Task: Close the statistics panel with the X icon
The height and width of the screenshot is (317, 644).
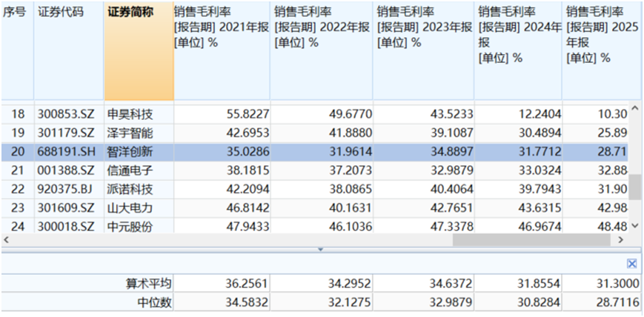Action: [632, 264]
